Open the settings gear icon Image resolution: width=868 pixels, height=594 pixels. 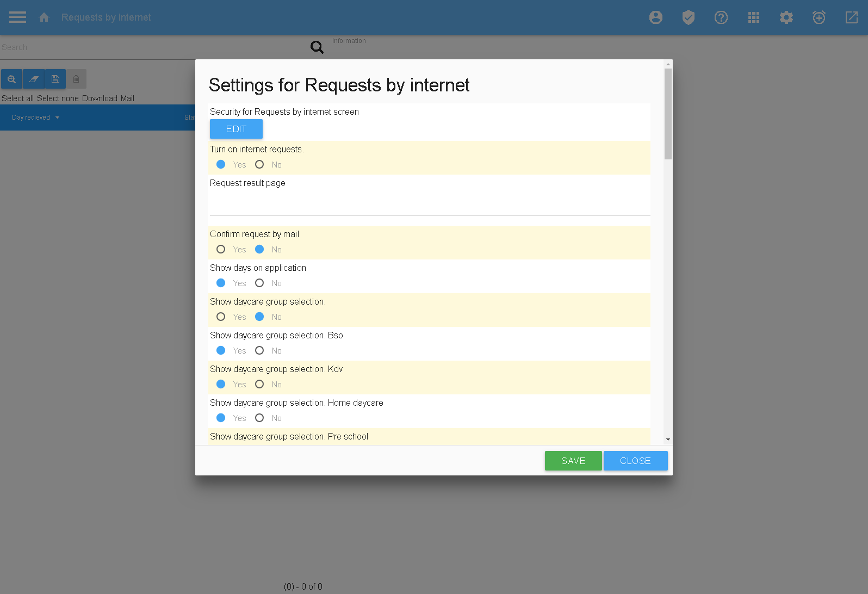[786, 17]
